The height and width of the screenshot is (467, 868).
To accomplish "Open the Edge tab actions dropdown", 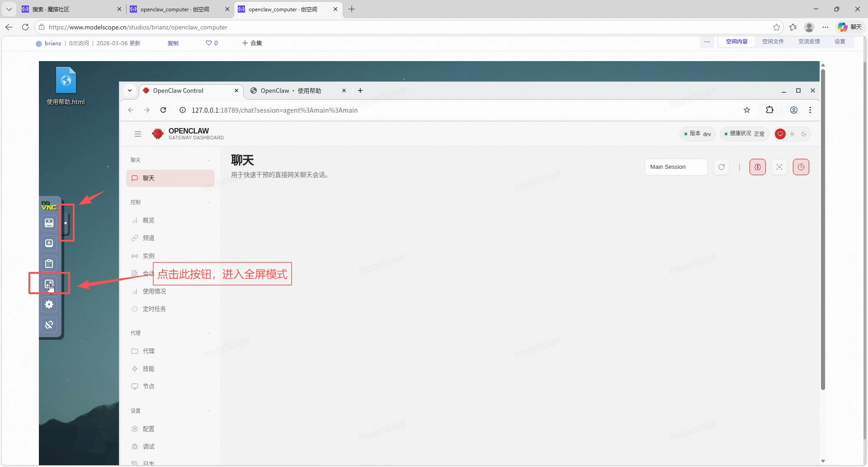I will (x=9, y=9).
